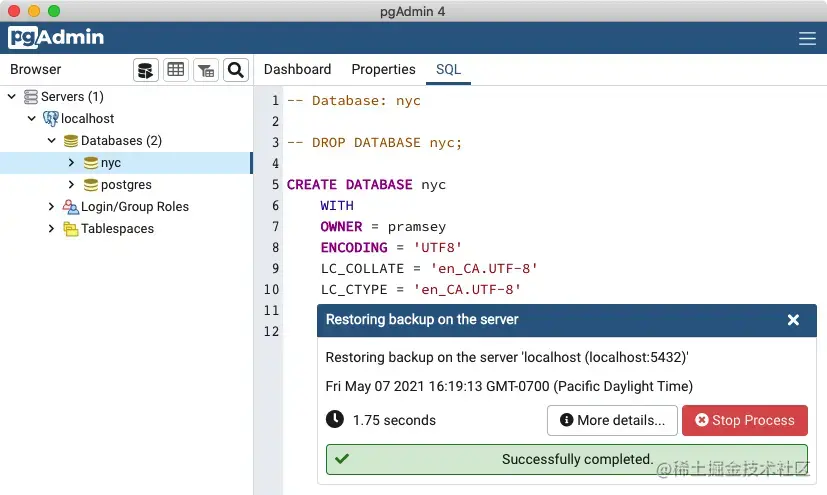Image resolution: width=827 pixels, height=495 pixels.
Task: Click the 1.75 seconds duration text
Action: (x=395, y=420)
